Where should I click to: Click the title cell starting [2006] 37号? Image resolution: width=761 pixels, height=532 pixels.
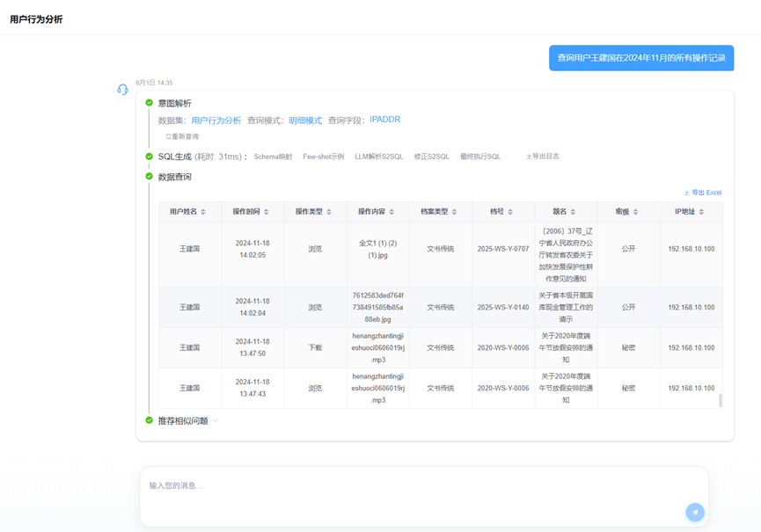point(566,255)
